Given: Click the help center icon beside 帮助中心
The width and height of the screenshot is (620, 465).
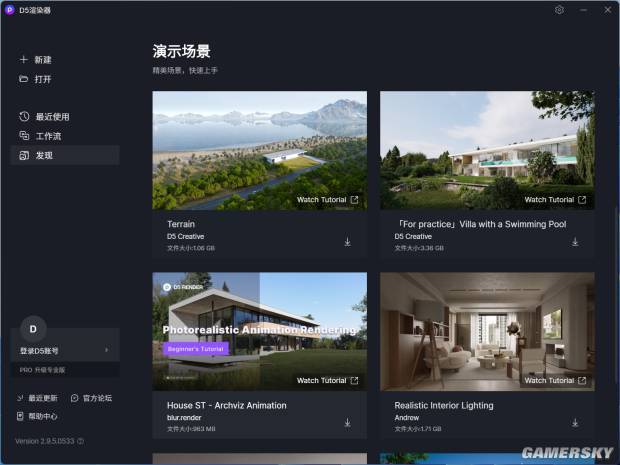Looking at the screenshot, I should [20, 416].
